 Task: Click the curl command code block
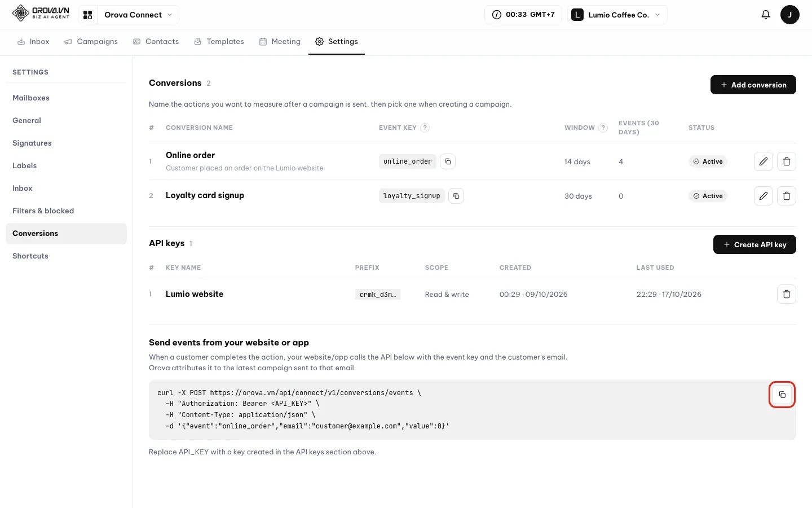coord(473,410)
